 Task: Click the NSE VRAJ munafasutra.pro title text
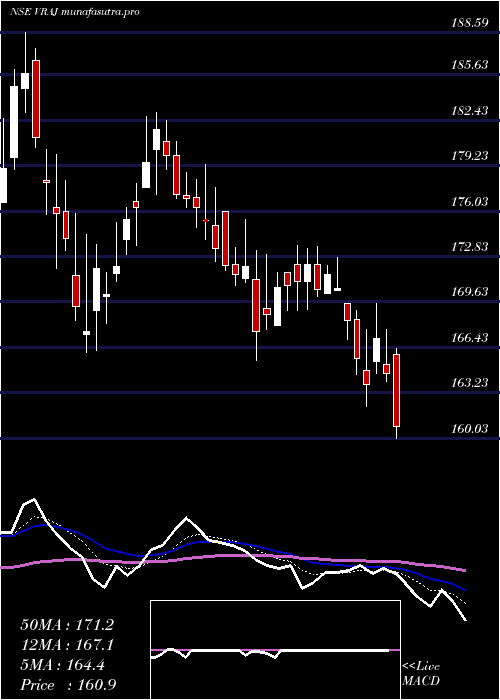75,12
